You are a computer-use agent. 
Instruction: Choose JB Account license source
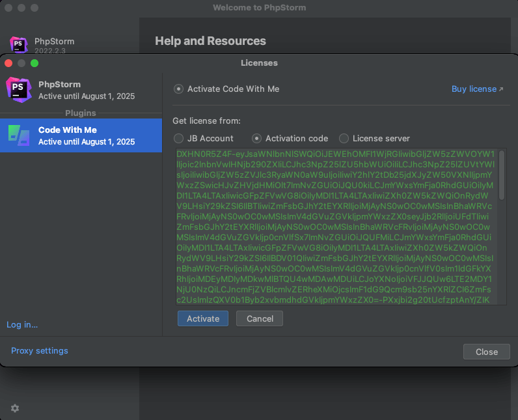pyautogui.click(x=178, y=139)
